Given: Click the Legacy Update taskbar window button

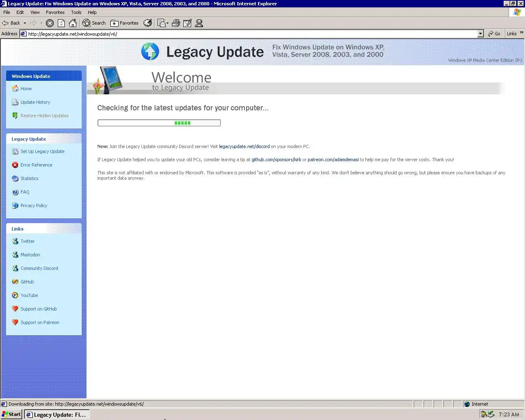Looking at the screenshot, I should pos(57,415).
